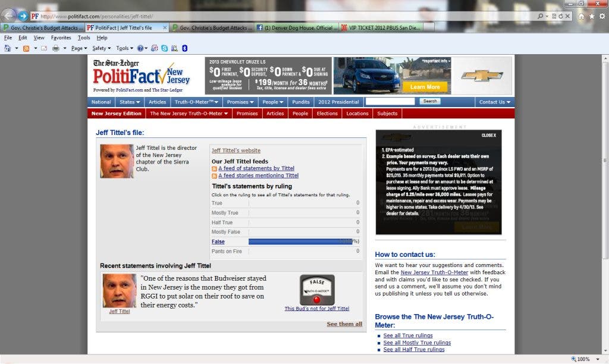Open Elections in red navigation bar
Image resolution: width=609 pixels, height=364 pixels.
327,114
